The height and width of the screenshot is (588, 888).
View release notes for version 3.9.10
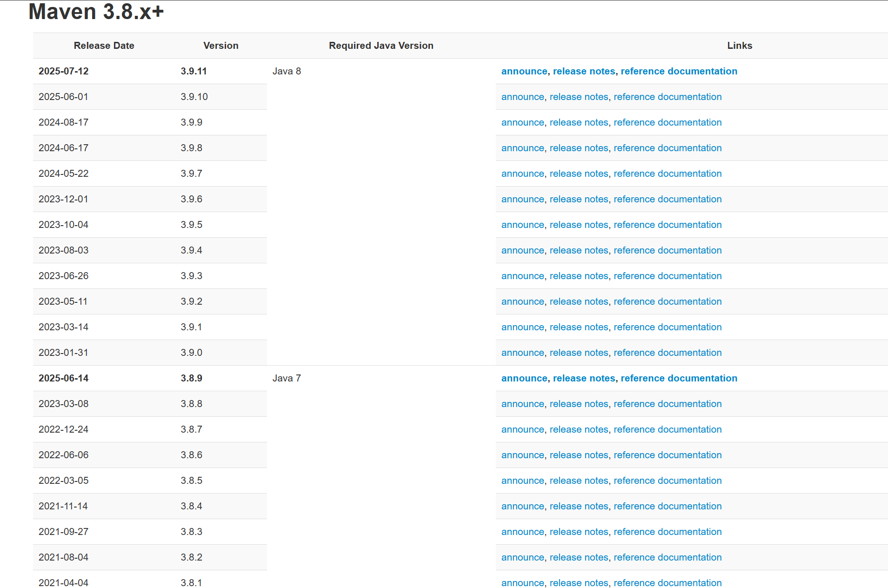579,97
